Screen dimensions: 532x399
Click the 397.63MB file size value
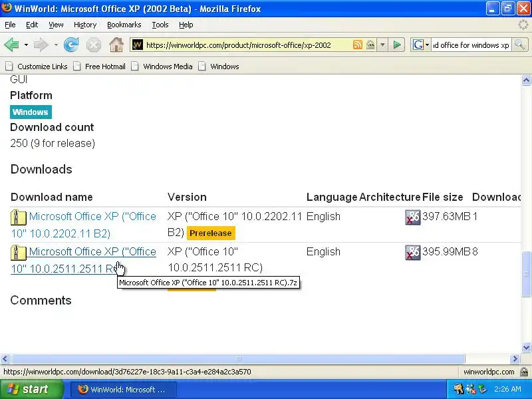point(446,217)
